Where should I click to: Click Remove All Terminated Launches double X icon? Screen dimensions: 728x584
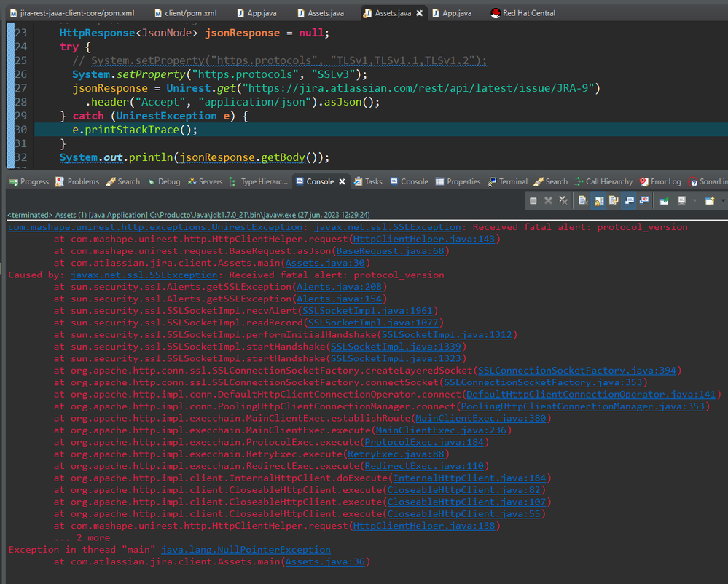pos(563,200)
